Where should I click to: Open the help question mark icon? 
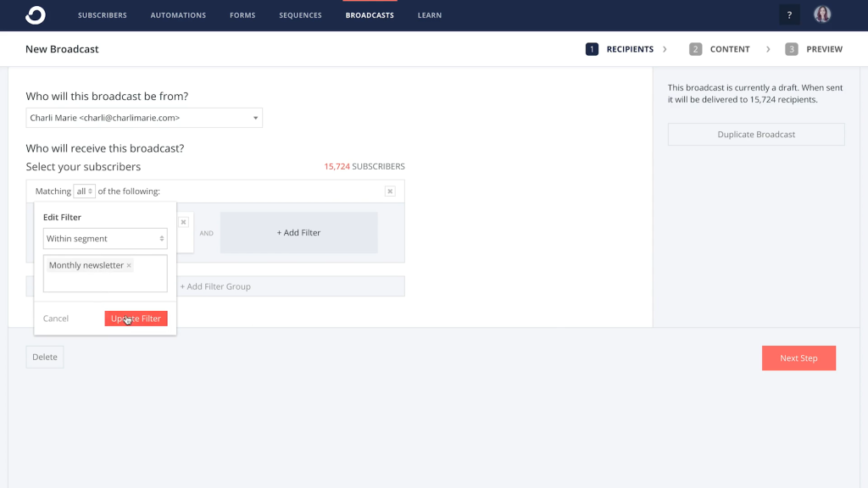(x=789, y=15)
